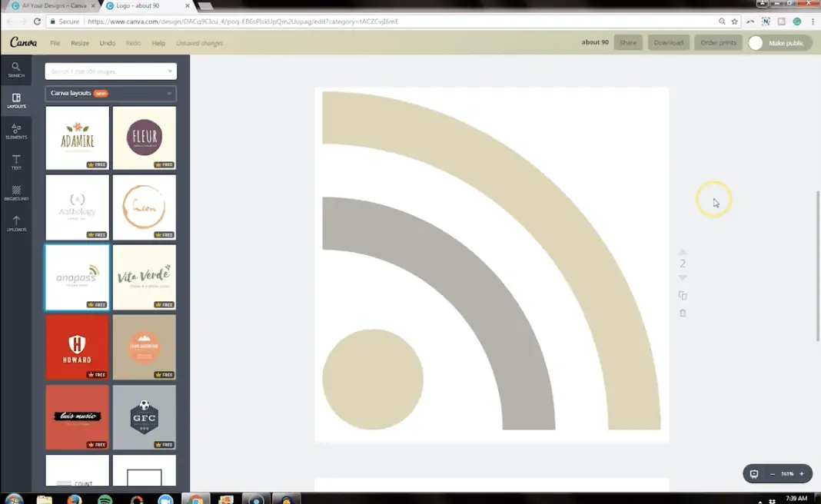Click the browser address bar URL

click(243, 22)
